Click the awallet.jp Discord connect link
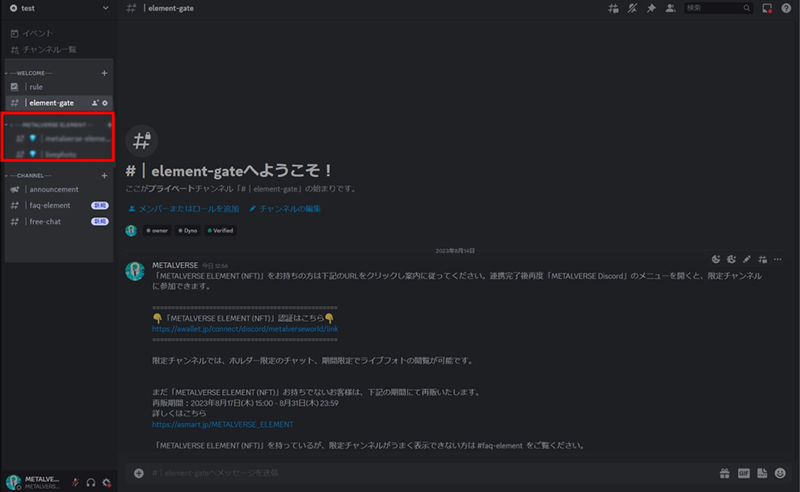 tap(245, 328)
